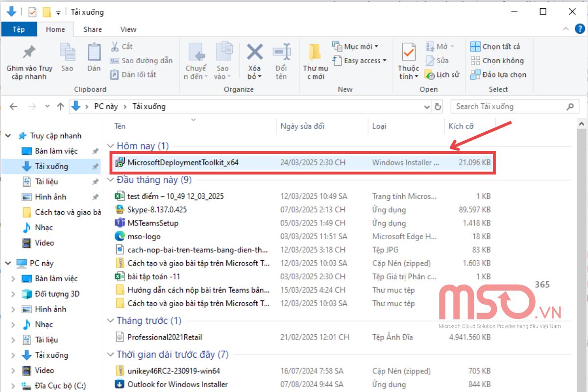
Task: Expand Đối tượng 3D tree node
Action: pyautogui.click(x=14, y=294)
